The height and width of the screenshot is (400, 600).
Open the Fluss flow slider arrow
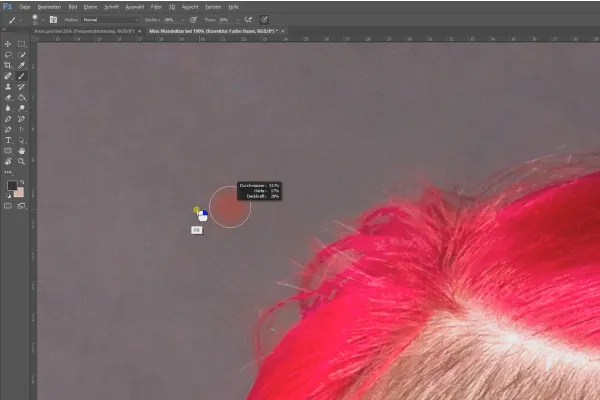pyautogui.click(x=237, y=20)
